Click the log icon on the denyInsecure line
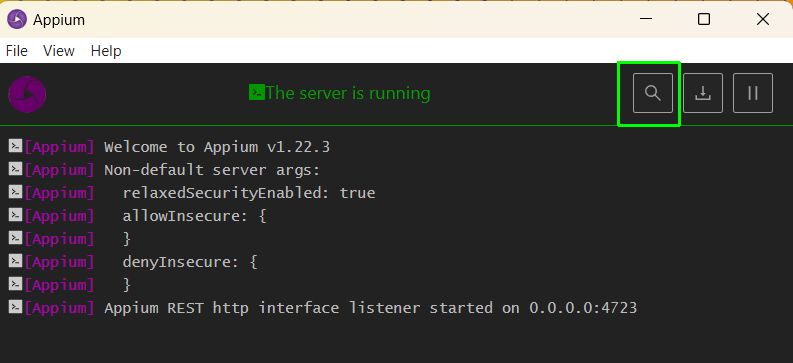The height and width of the screenshot is (363, 793). [x=15, y=261]
